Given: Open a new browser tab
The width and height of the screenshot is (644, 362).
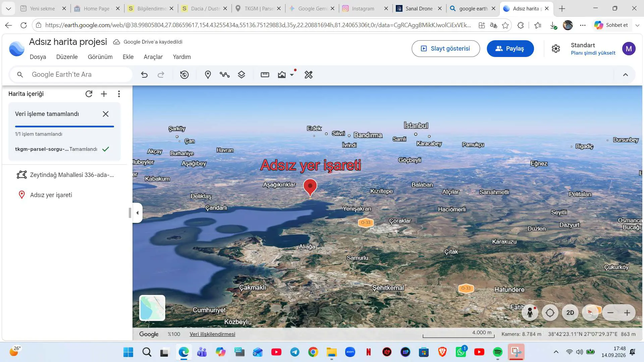Looking at the screenshot, I should click(562, 9).
